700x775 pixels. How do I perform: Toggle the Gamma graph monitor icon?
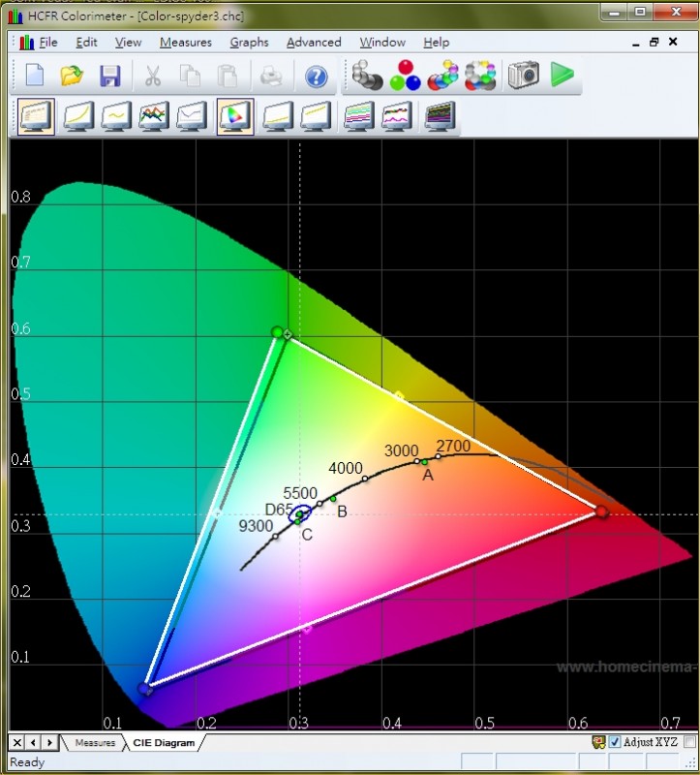pyautogui.click(x=116, y=116)
